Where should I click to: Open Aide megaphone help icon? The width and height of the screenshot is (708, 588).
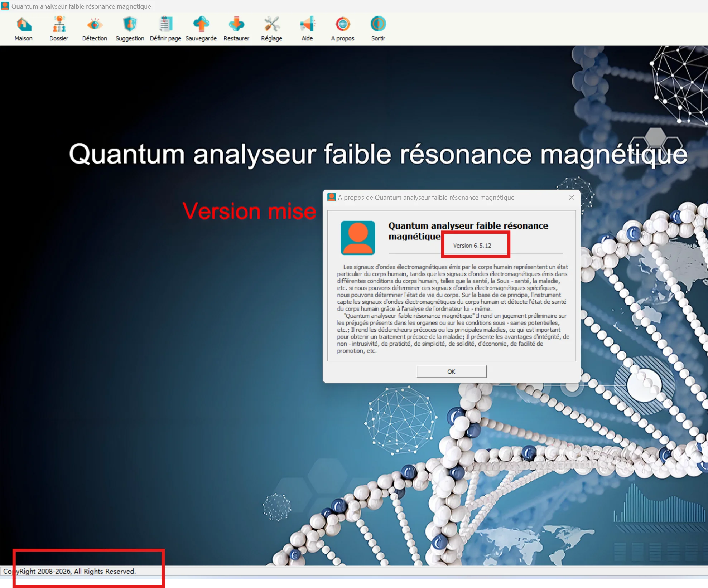tap(307, 25)
